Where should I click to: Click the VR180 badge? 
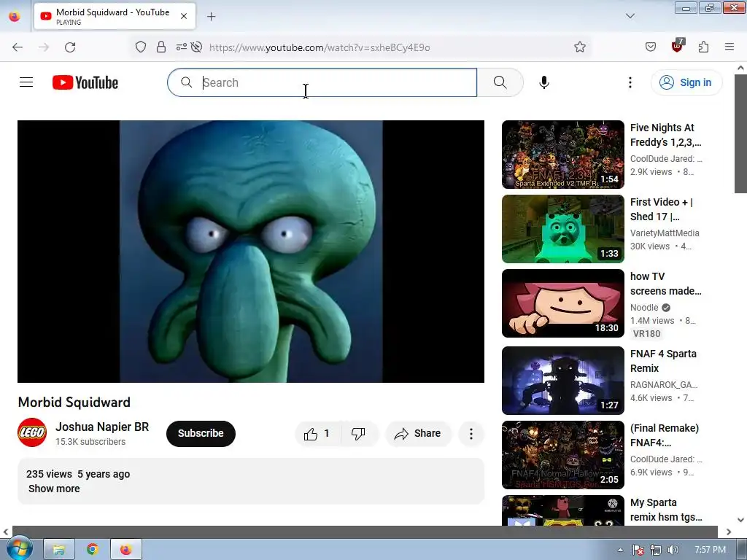pos(646,334)
